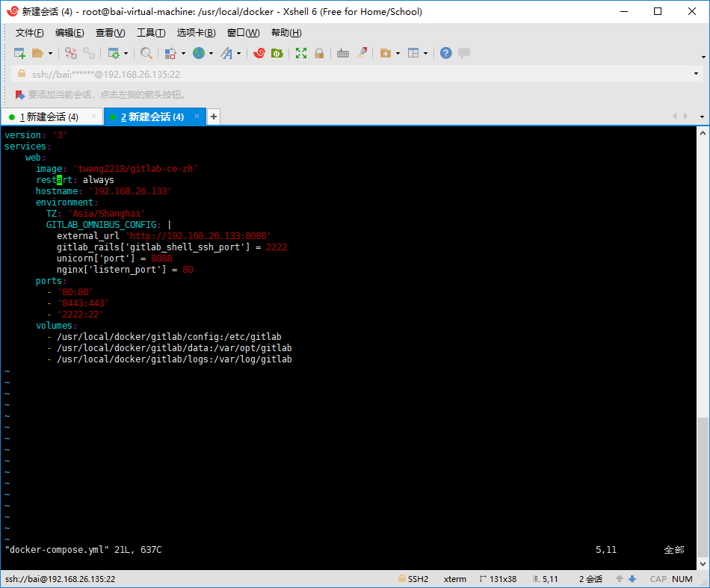
Task: Expand the Font dropdown arrow
Action: (x=238, y=53)
